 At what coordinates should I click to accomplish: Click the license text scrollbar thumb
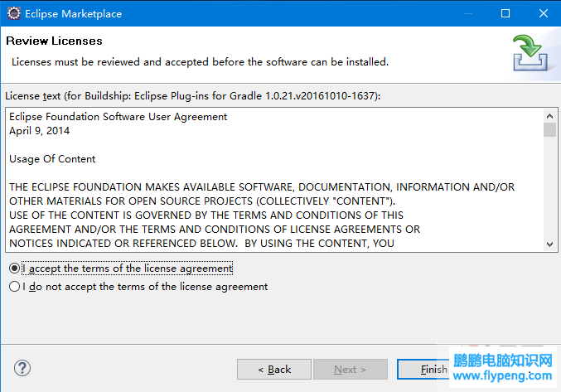[550, 130]
